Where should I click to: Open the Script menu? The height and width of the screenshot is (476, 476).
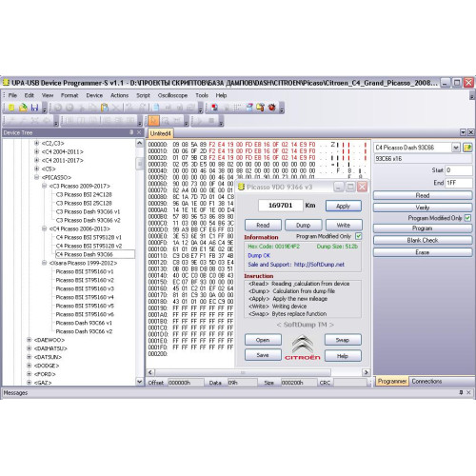(143, 95)
